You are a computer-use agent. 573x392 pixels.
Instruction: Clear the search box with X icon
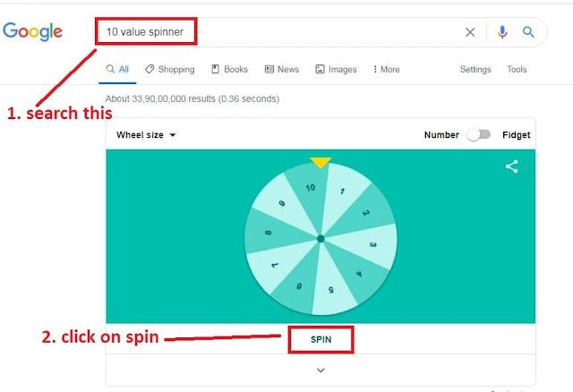470,32
